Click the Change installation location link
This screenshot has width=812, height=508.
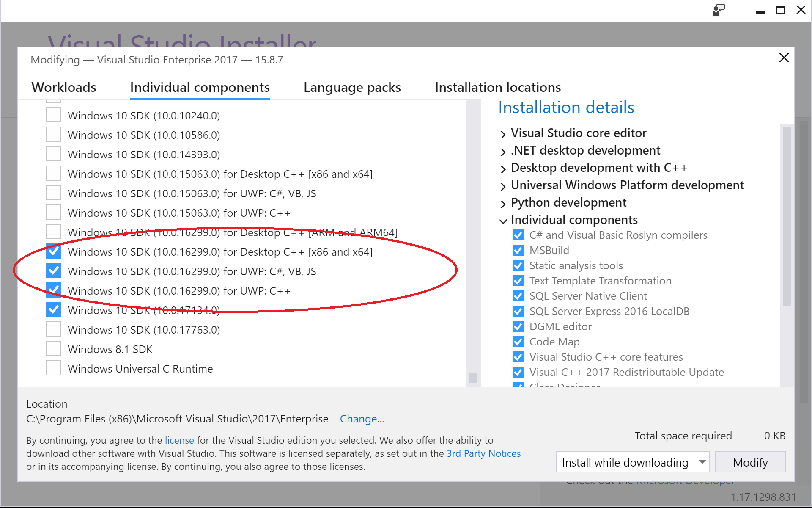(362, 418)
